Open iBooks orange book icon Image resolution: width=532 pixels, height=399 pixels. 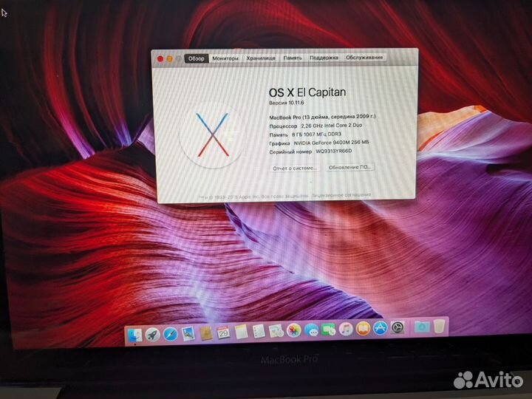(x=363, y=329)
